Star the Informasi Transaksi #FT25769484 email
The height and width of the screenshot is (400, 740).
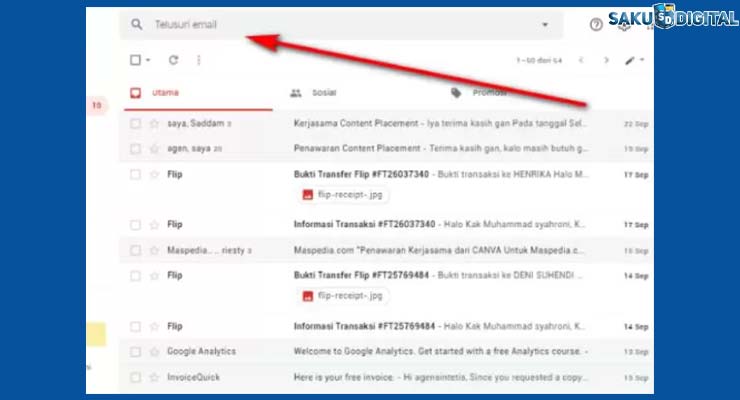click(x=154, y=326)
